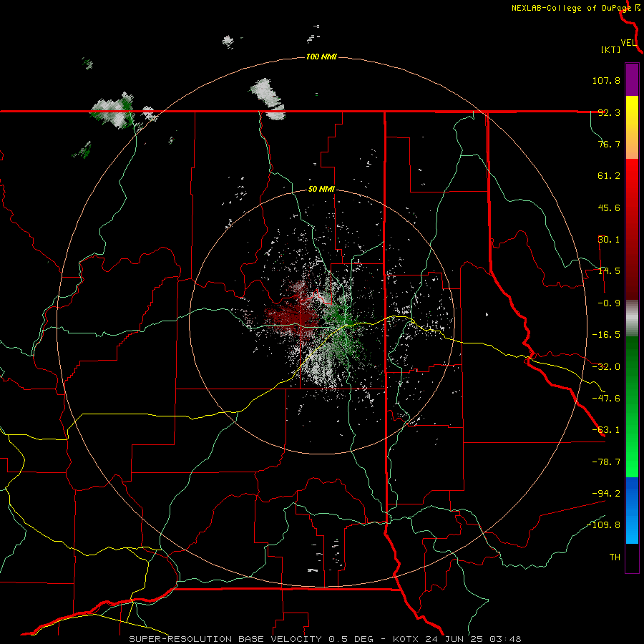Image resolution: width=644 pixels, height=644 pixels.
Task: Click the -78.7 scale value
Action: (606, 462)
